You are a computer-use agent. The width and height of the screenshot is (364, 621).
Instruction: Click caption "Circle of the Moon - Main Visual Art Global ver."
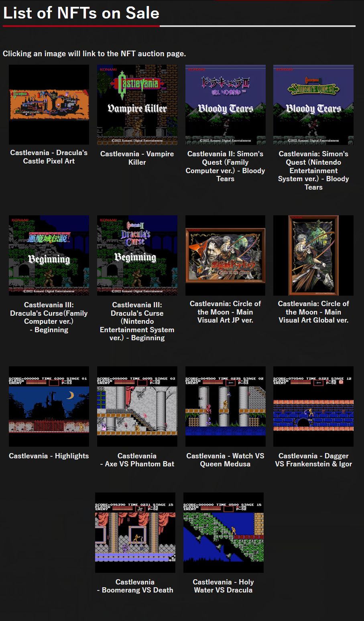coord(313,312)
